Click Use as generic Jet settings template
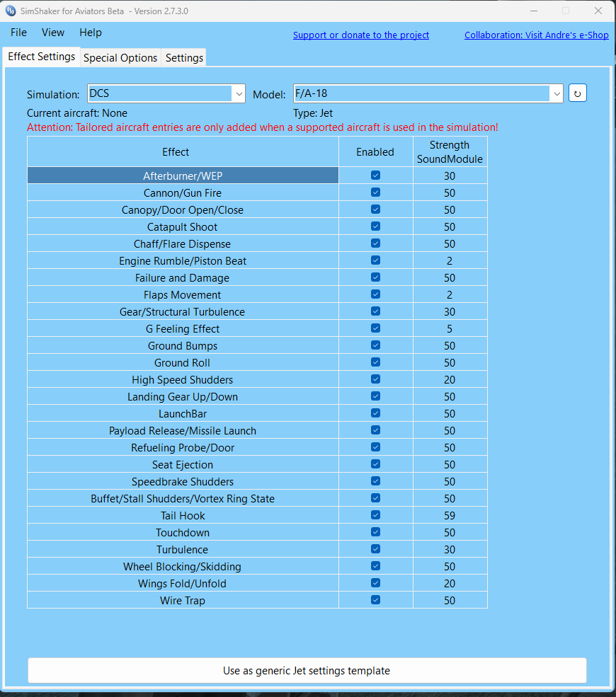Viewport: 616px width, 697px height. [x=307, y=670]
